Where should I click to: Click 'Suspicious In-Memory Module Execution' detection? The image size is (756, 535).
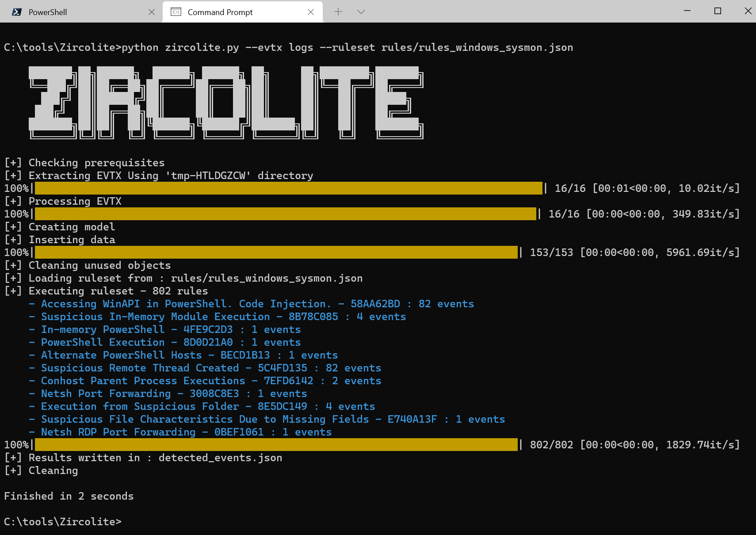point(217,317)
